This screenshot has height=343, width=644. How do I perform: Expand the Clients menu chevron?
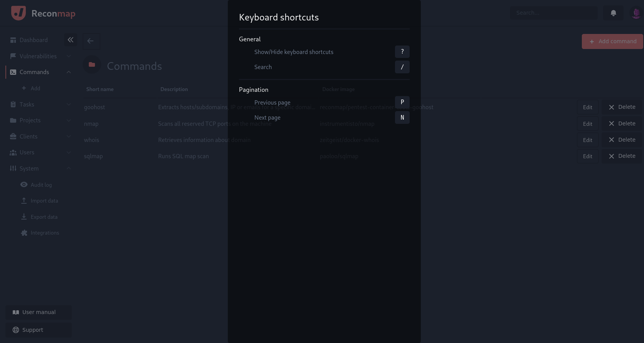[69, 136]
